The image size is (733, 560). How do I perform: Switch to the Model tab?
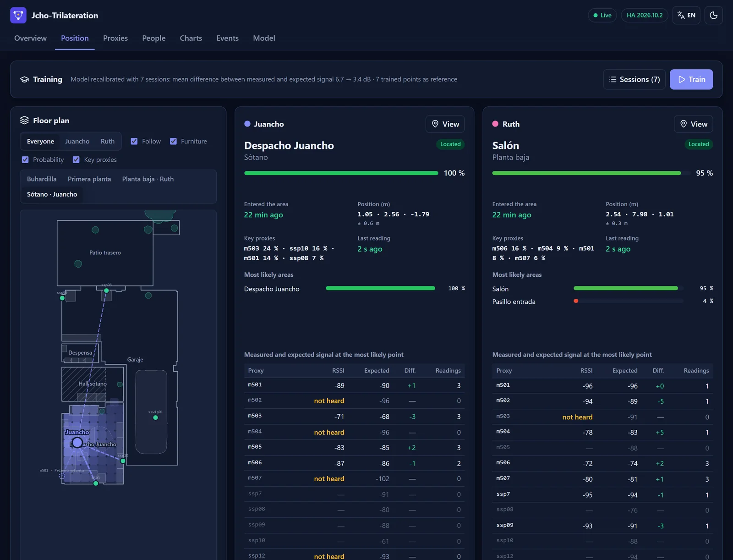tap(264, 38)
